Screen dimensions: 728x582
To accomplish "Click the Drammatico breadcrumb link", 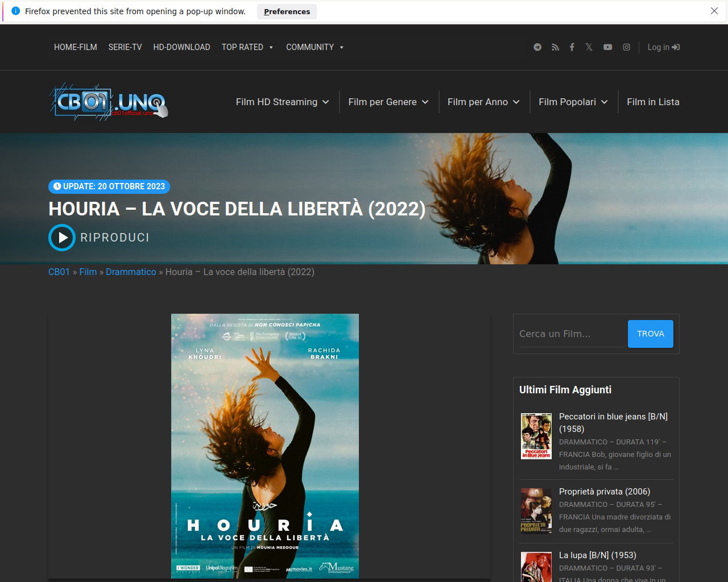I will 131,272.
